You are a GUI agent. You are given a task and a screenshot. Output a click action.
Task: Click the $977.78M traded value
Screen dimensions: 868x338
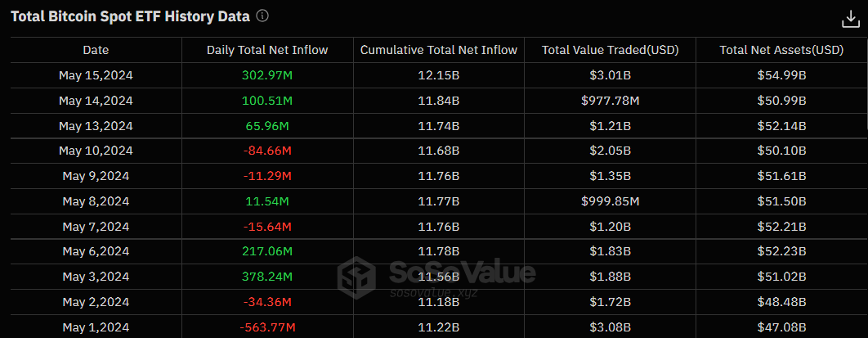610,101
